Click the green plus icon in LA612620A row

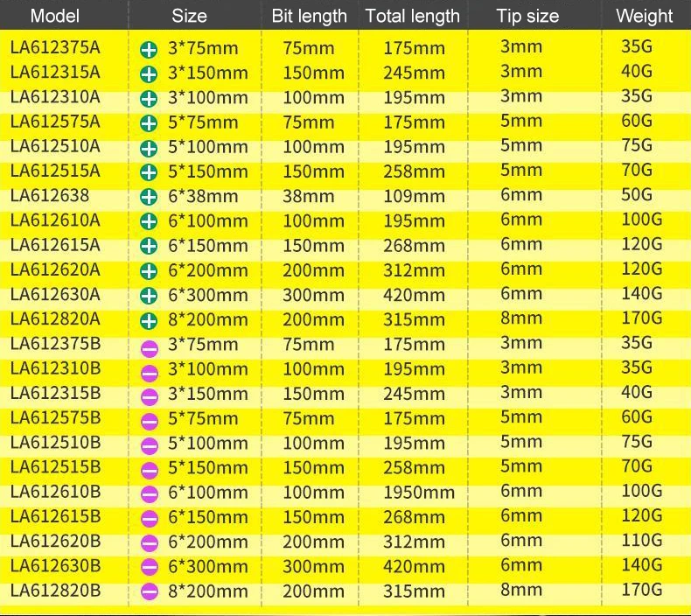click(x=149, y=271)
